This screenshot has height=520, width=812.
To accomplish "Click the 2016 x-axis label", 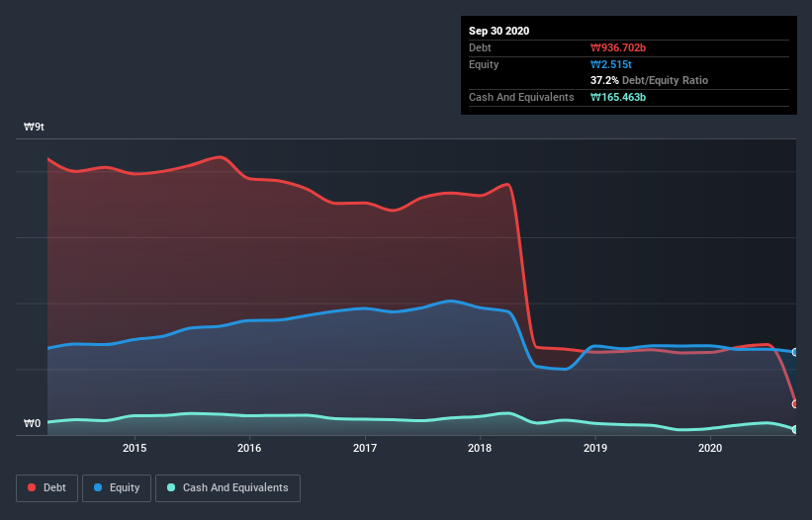I will (249, 448).
